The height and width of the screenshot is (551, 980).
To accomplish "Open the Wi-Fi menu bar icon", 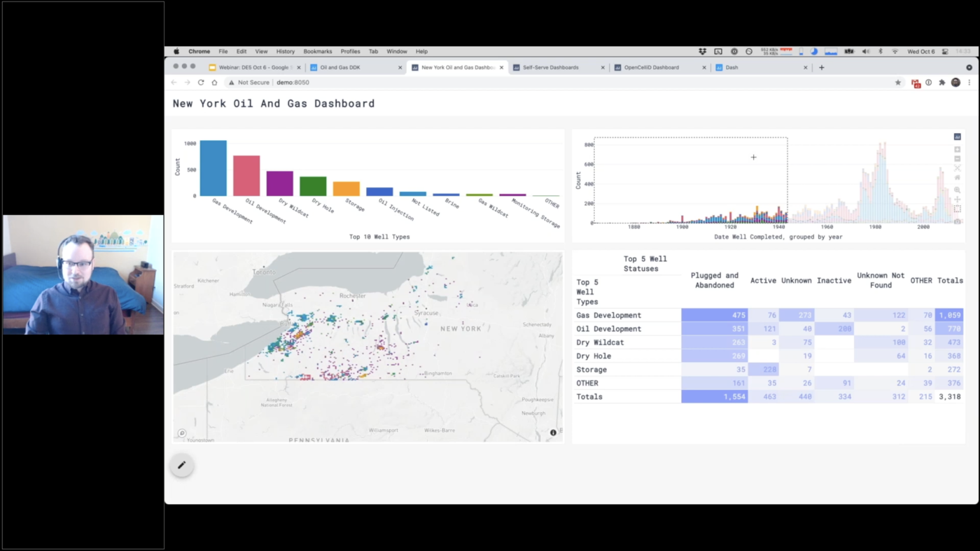I will tap(895, 51).
